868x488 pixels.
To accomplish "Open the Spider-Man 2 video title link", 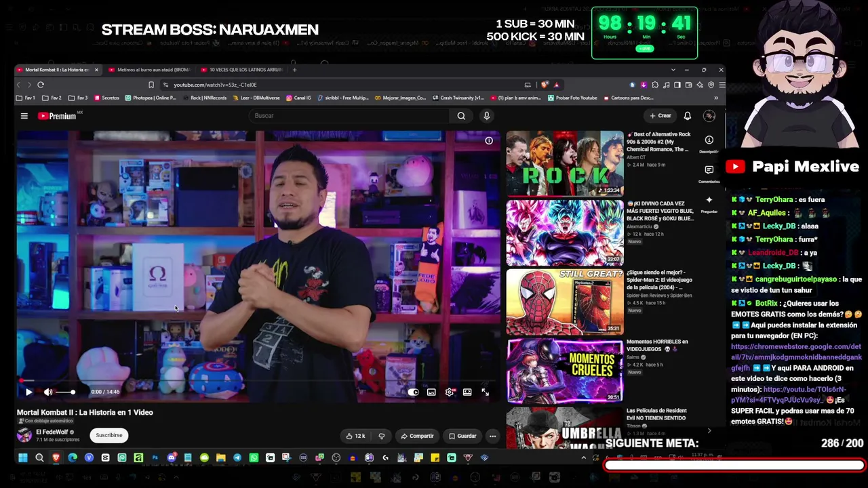I will click(x=659, y=284).
